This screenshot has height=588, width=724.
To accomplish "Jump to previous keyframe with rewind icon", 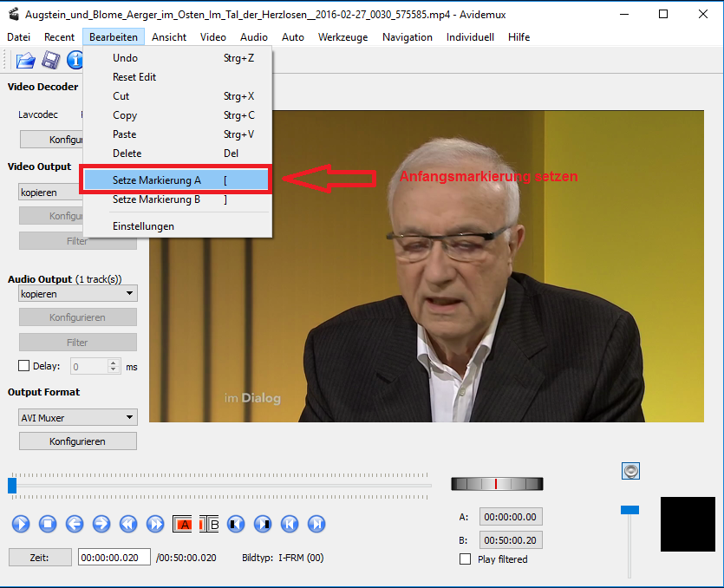I will tap(128, 524).
